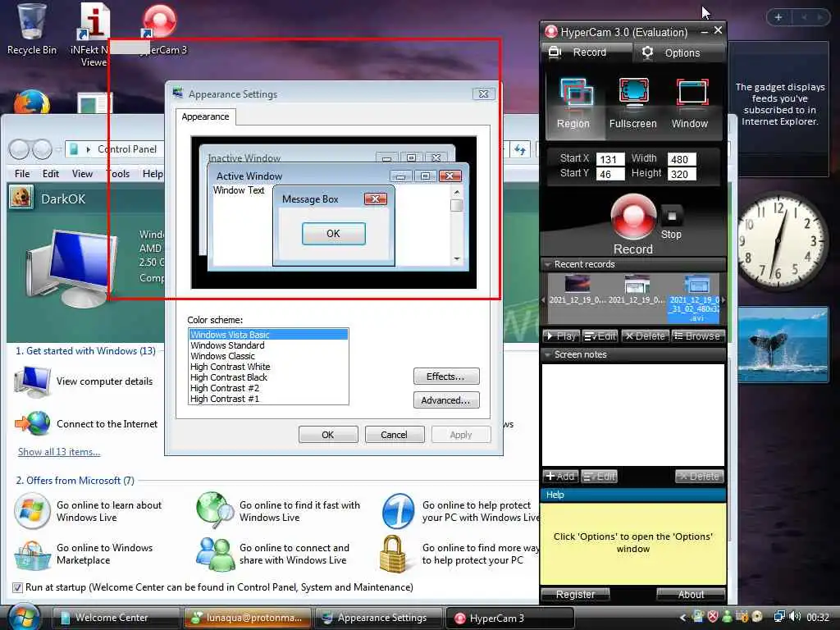
Task: Select the middle recent record thumbnail
Action: [x=637, y=290]
